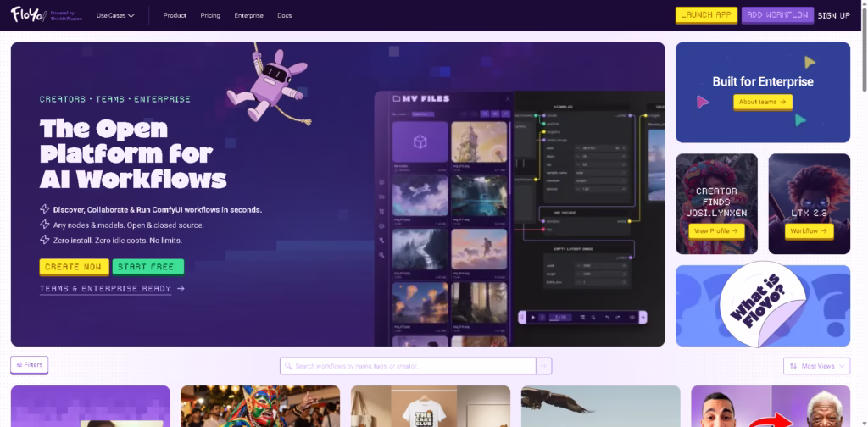The height and width of the screenshot is (427, 868).
Task: Open the Filters panel
Action: [29, 365]
